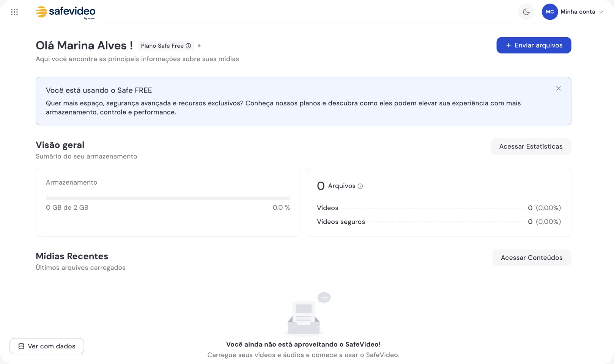The width and height of the screenshot is (614, 364).
Task: Click the Plano Safe Free badge
Action: [166, 46]
